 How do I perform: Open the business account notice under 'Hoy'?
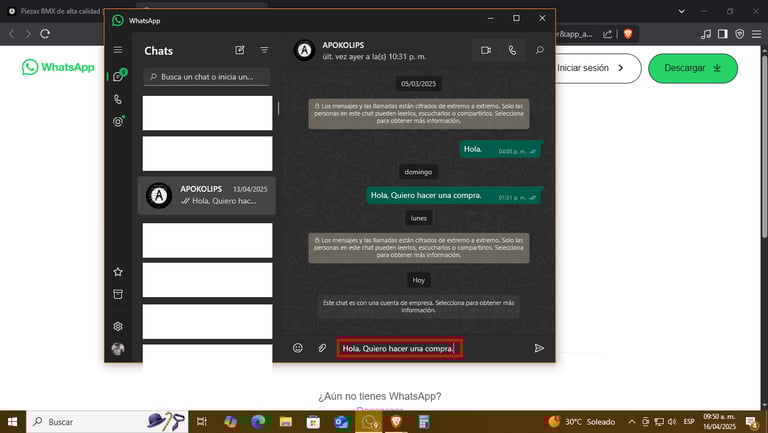[x=419, y=307]
